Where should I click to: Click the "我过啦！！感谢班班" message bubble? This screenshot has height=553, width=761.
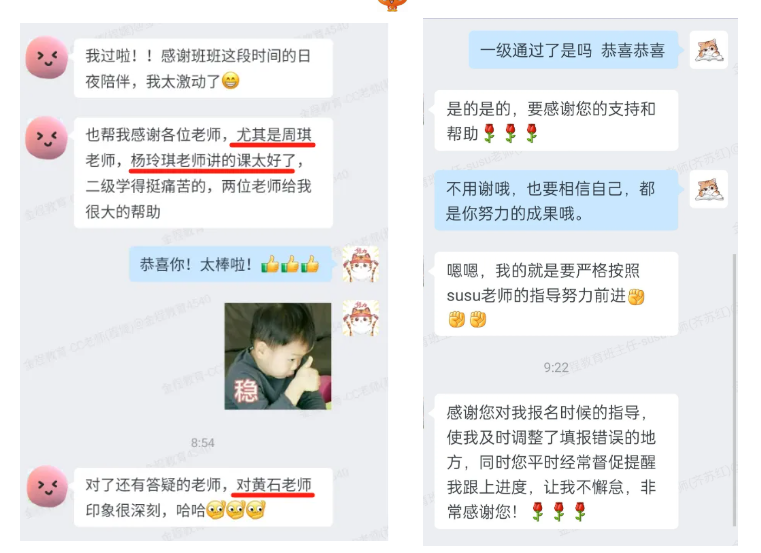click(203, 68)
